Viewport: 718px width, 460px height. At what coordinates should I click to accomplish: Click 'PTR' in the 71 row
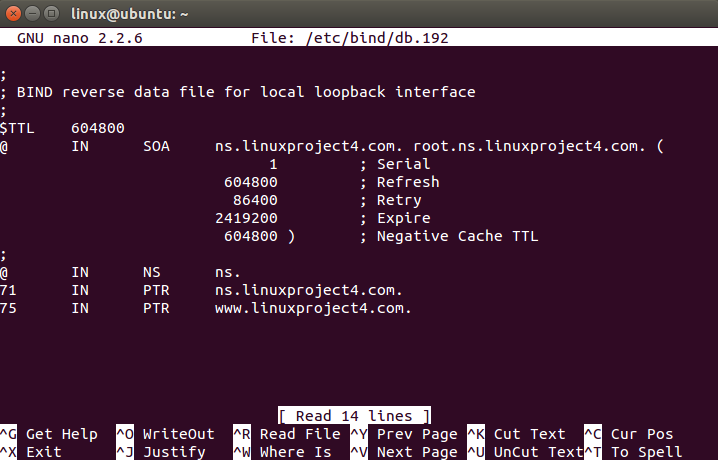coord(156,290)
